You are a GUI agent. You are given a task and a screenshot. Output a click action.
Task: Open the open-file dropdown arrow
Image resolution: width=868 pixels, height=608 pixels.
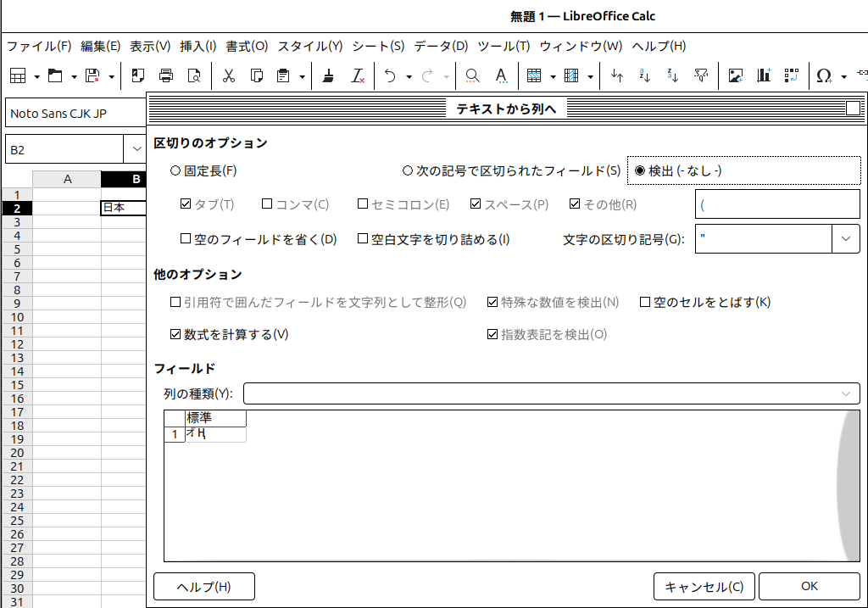tap(75, 77)
